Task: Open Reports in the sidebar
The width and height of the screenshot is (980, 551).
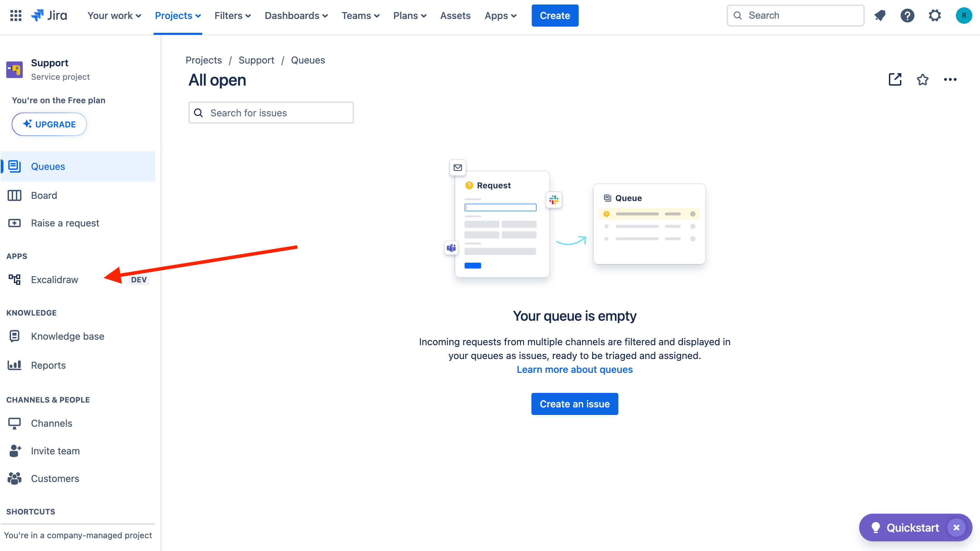Action: pos(78,365)
